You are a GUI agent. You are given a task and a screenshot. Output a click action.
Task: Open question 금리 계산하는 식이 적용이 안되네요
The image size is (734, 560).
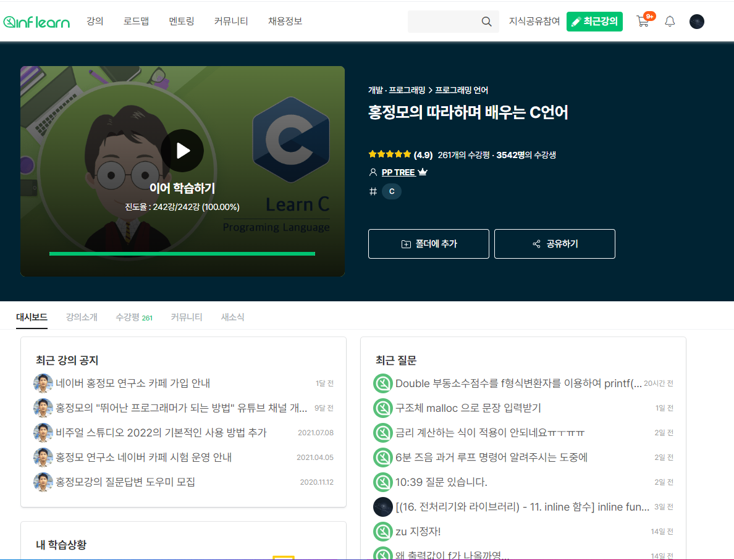pos(490,432)
